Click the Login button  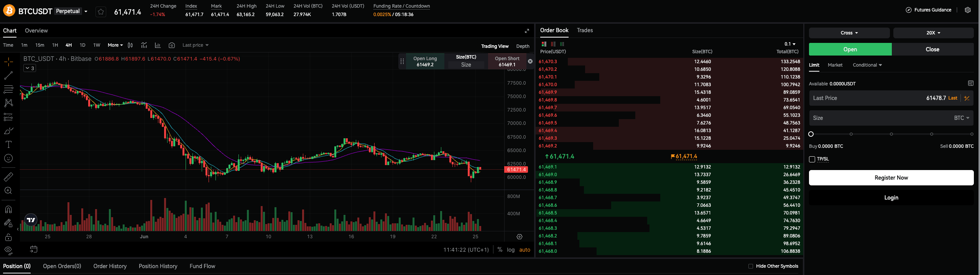tap(891, 198)
